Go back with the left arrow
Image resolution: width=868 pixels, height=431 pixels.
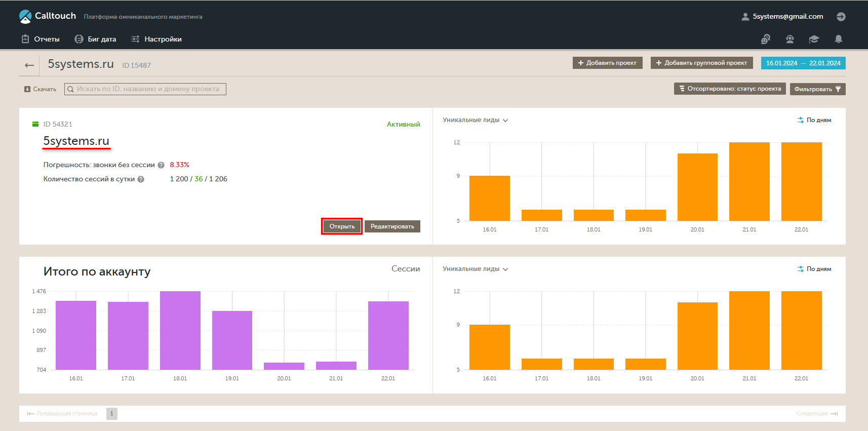click(x=29, y=65)
